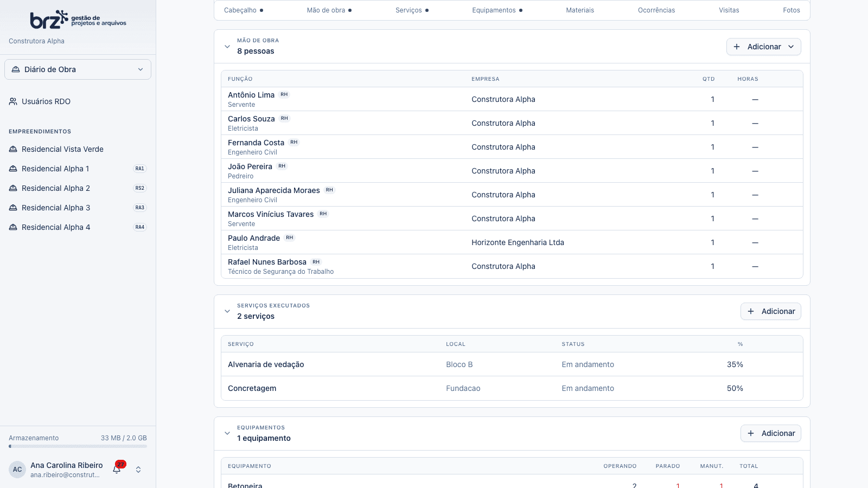Click the Residencial Vista Verde helmet icon
The height and width of the screenshot is (488, 868).
13,149
